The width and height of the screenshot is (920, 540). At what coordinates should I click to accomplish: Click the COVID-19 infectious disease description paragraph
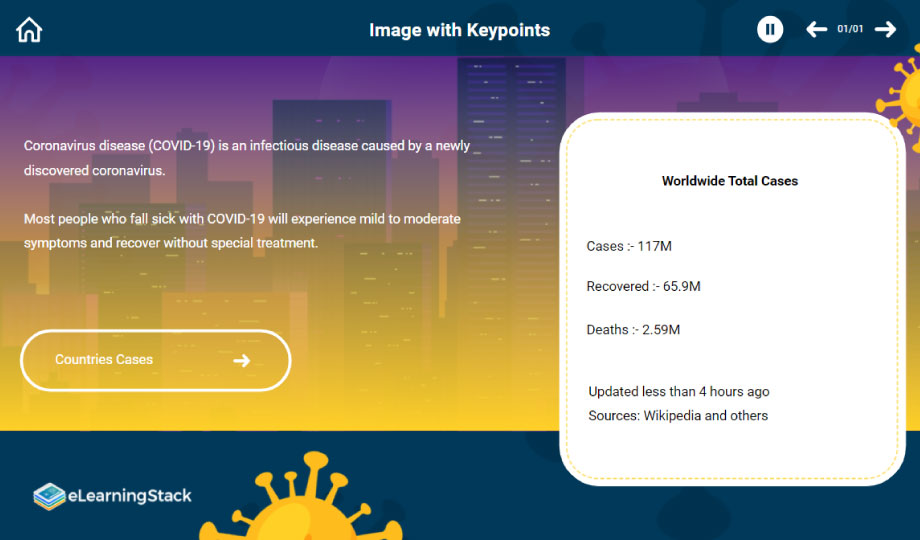(246, 158)
